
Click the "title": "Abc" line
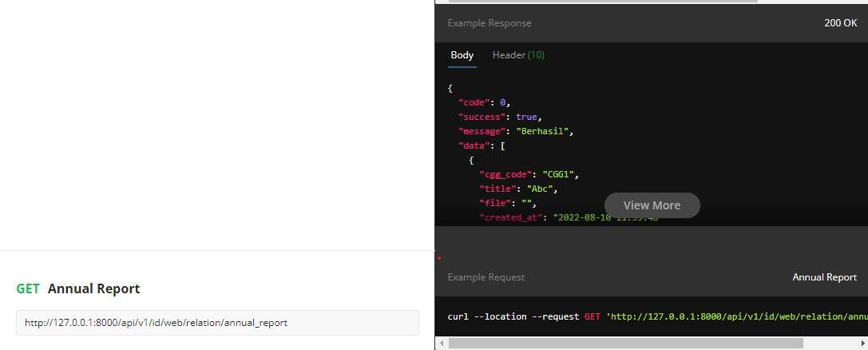[517, 189]
